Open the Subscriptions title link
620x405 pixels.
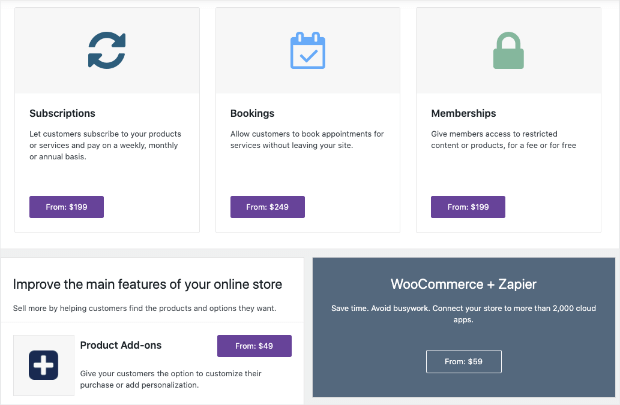tap(62, 114)
